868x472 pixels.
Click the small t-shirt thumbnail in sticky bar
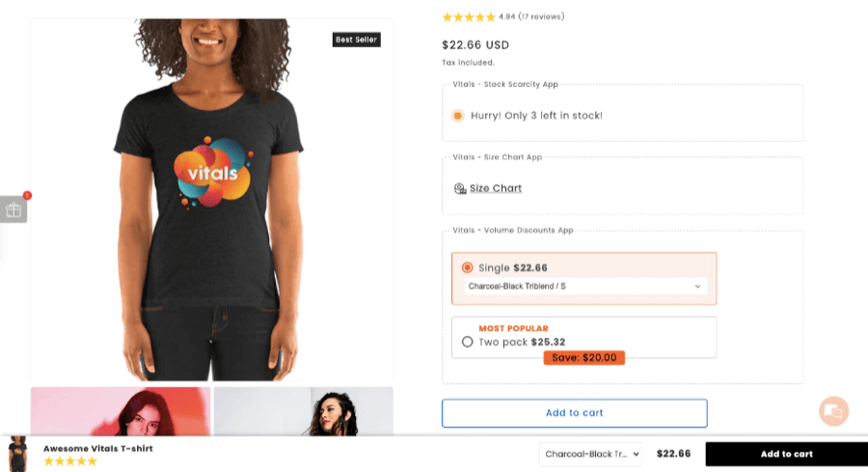18,454
